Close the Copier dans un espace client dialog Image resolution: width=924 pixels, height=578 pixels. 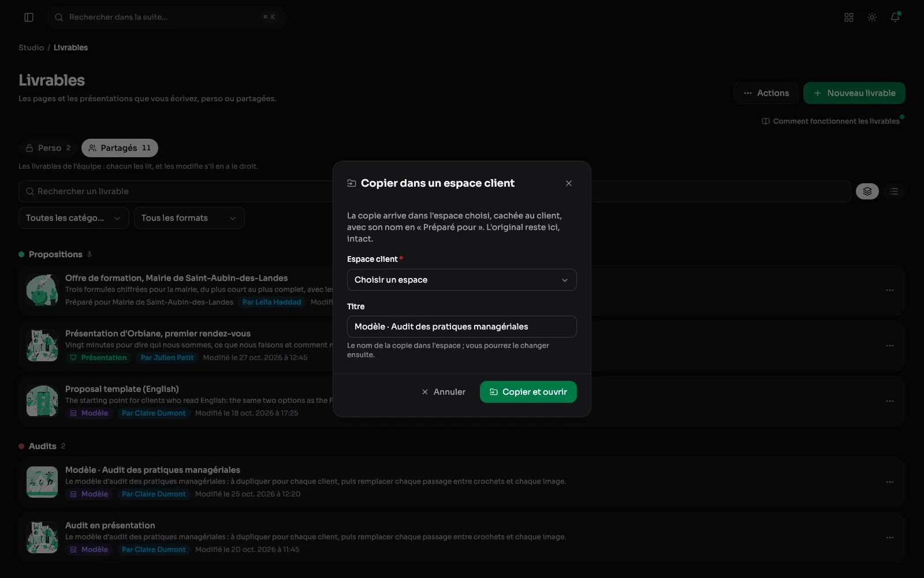click(x=569, y=183)
